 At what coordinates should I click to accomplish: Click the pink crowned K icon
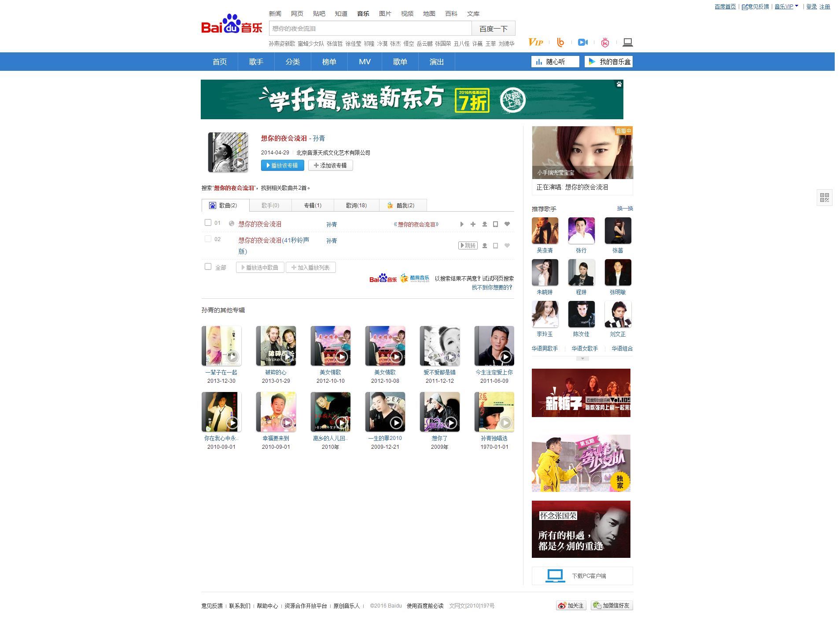point(605,42)
